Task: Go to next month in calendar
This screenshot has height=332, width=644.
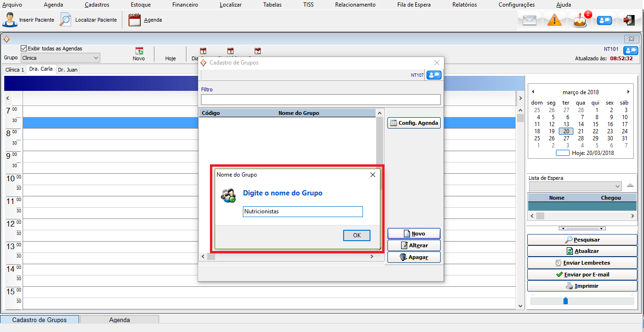Action: click(628, 92)
